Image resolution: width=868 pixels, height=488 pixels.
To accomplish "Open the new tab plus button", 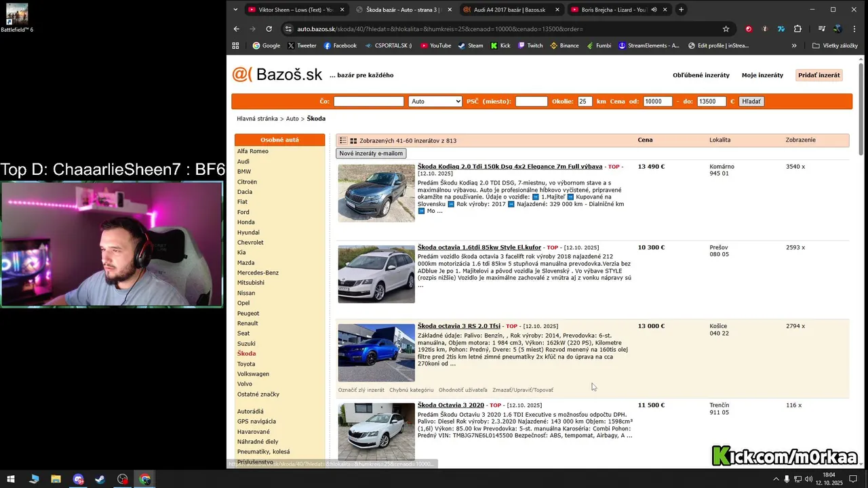I will click(x=681, y=9).
